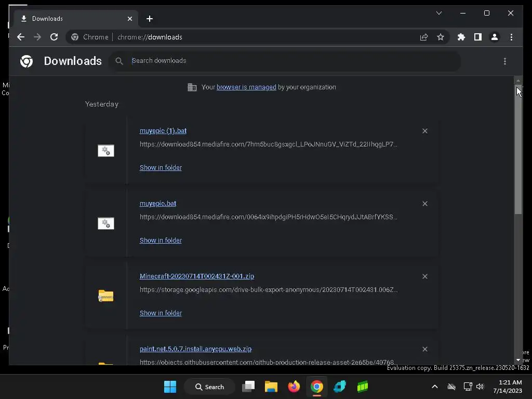Expand the system tray hidden icons chevron
The width and height of the screenshot is (532, 399).
(x=435, y=387)
